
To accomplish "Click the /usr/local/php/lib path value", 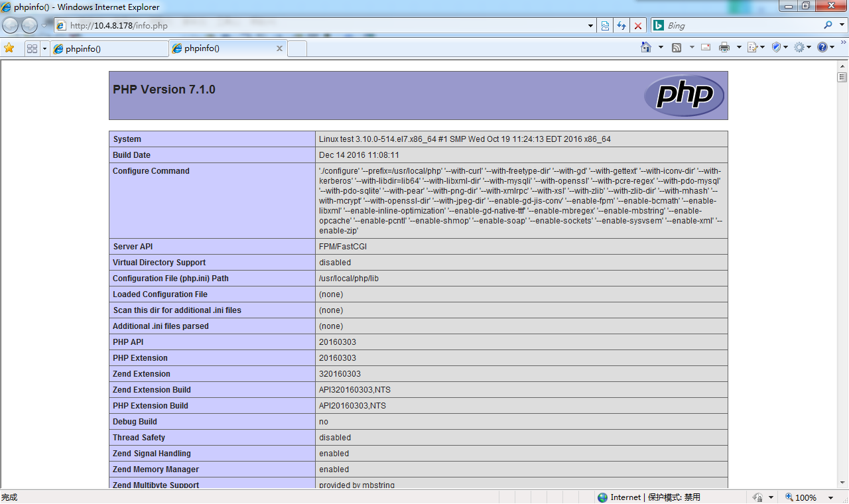I will click(x=349, y=279).
